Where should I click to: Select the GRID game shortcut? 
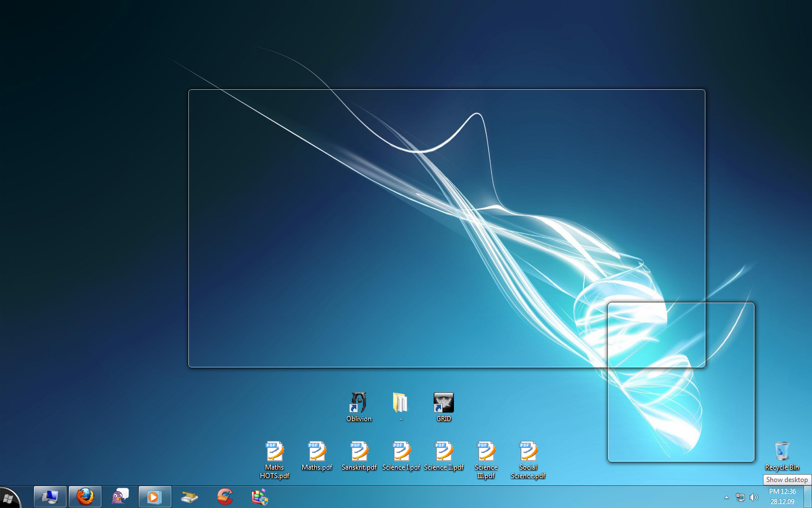(444, 407)
